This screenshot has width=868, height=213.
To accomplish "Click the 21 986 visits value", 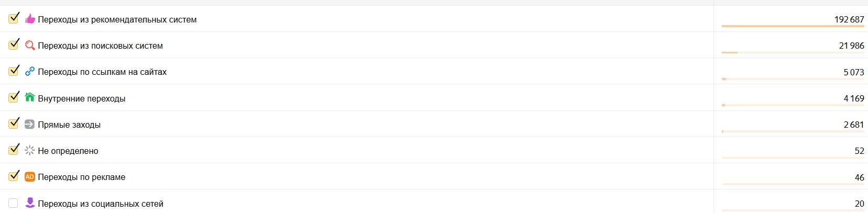I will pos(851,46).
